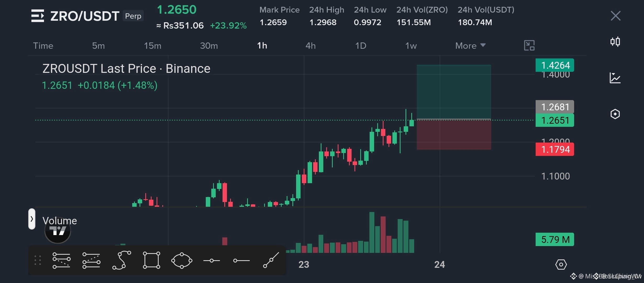644x283 pixels.
Task: Select the ellipse drawing tool
Action: click(x=182, y=260)
